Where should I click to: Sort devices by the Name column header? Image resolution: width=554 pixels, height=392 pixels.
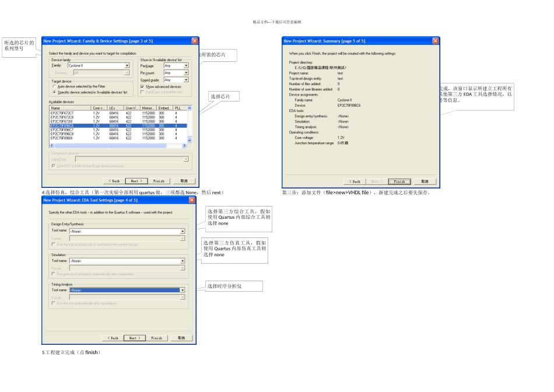click(x=70, y=108)
